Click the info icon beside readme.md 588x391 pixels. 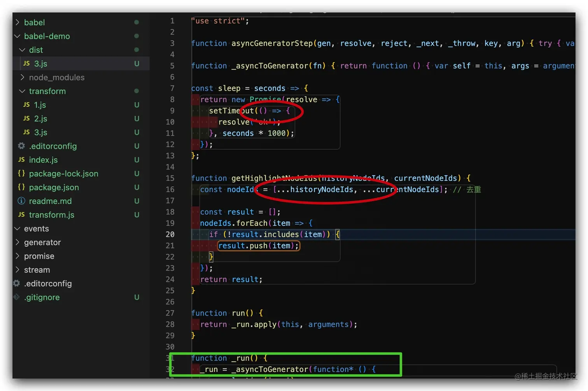pyautogui.click(x=21, y=201)
